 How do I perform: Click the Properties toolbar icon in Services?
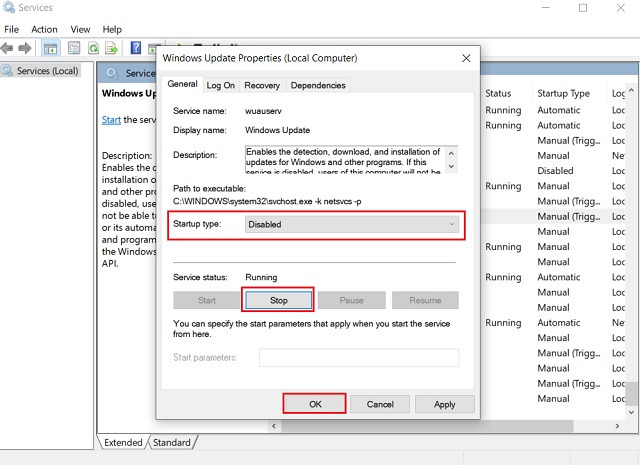(x=74, y=48)
